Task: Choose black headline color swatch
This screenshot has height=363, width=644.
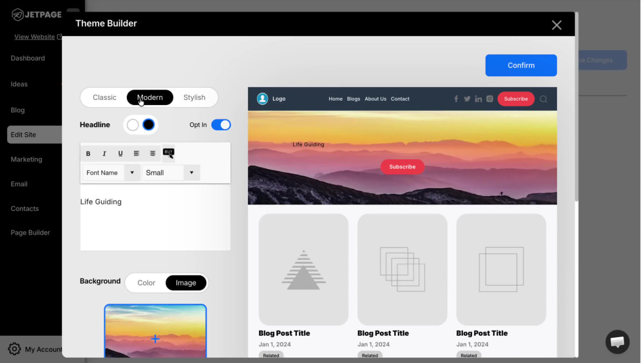Action: pos(149,124)
